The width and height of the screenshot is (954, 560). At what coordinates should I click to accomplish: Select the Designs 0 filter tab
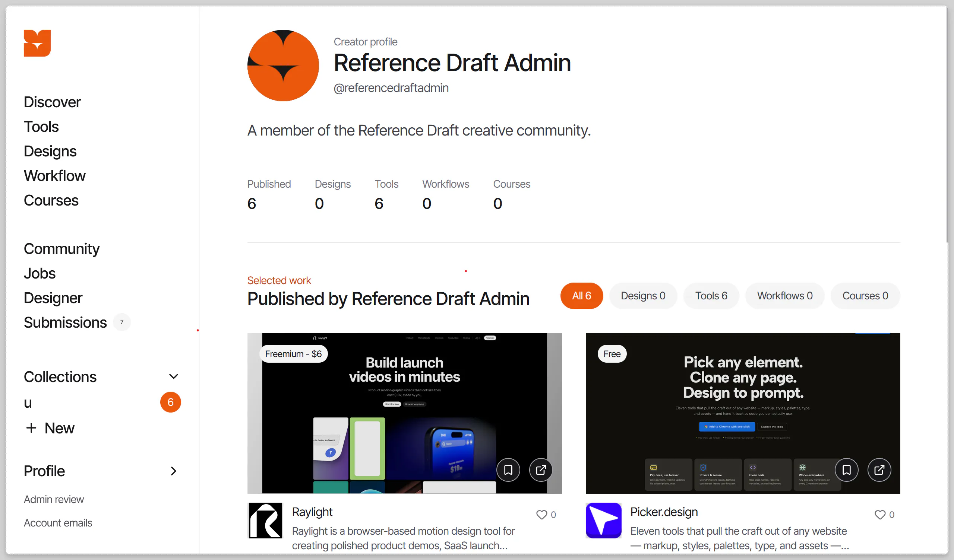(643, 296)
